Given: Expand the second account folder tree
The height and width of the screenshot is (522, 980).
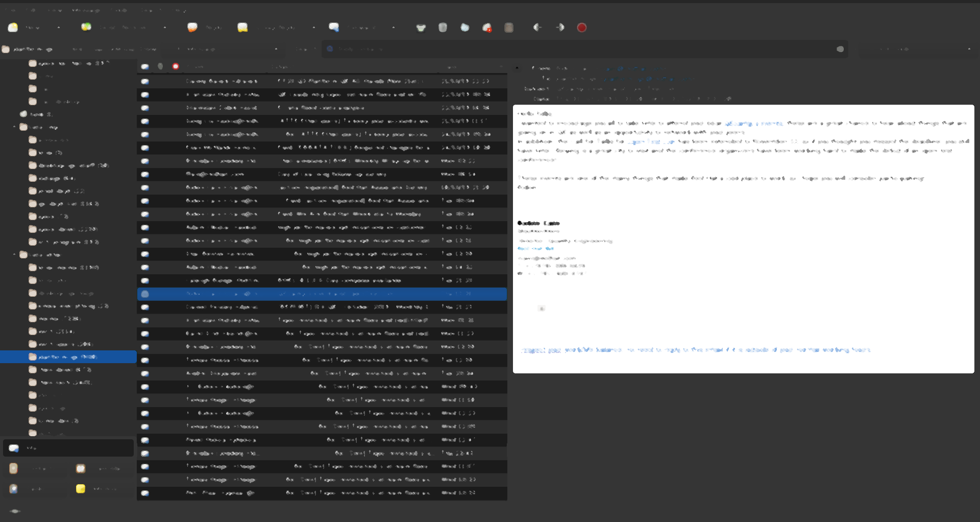Looking at the screenshot, I should (14, 254).
